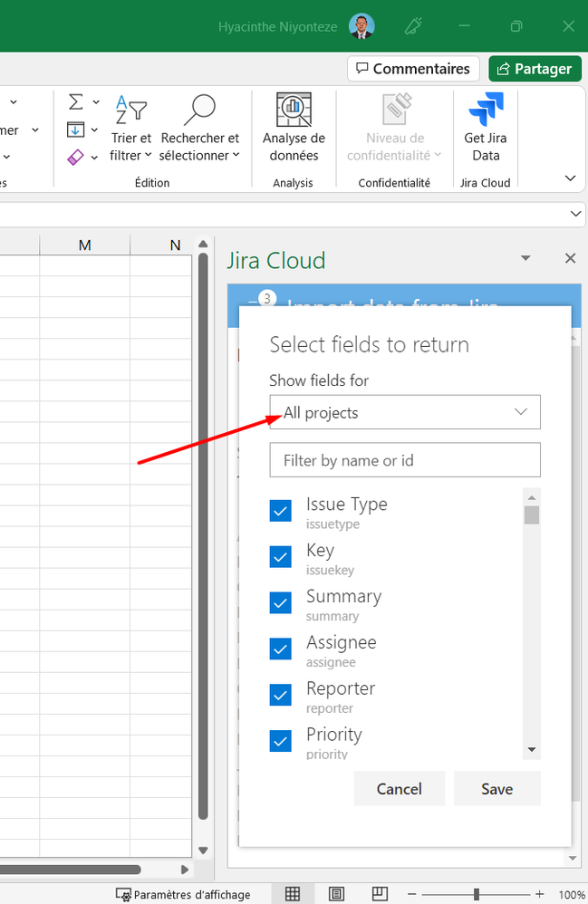Click Cancel in fields dialog
Screen dimensions: 588x904
pyautogui.click(x=400, y=789)
